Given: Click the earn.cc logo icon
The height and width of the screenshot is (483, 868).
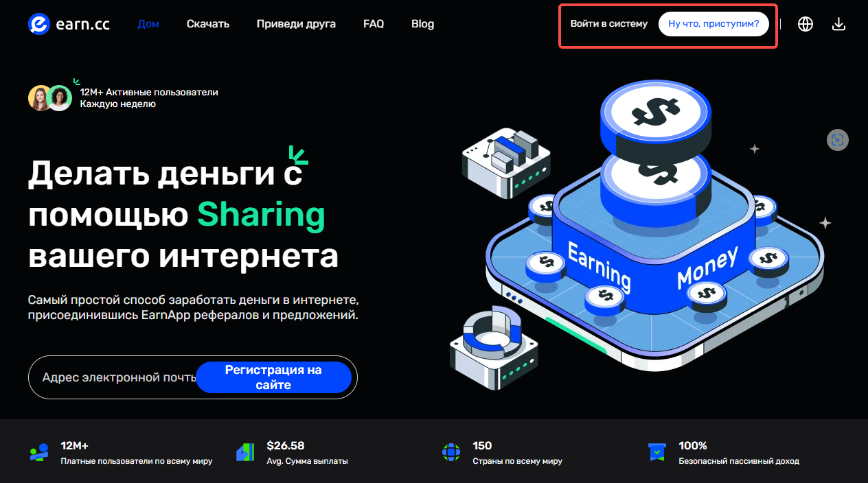Looking at the screenshot, I should 39,24.
